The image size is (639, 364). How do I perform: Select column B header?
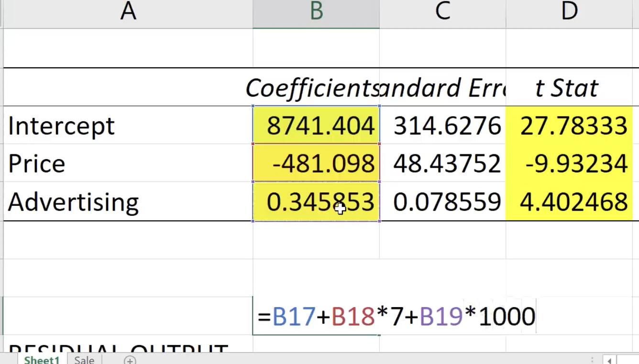click(316, 12)
